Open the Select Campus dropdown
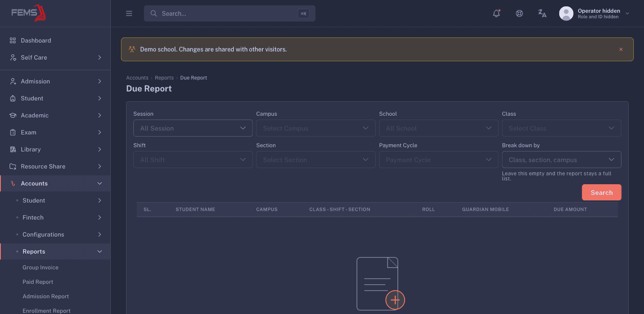 pos(316,128)
